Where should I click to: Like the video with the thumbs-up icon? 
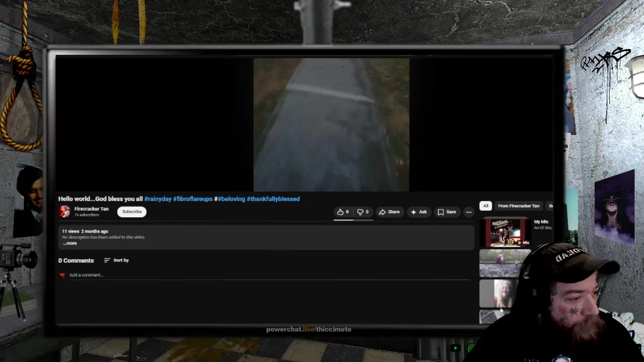(x=343, y=212)
